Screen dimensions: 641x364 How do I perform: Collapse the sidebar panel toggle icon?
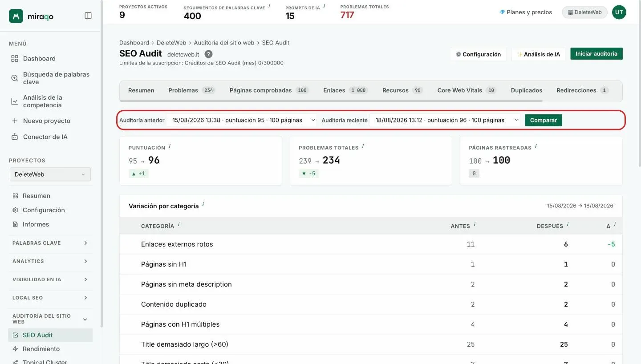click(88, 16)
